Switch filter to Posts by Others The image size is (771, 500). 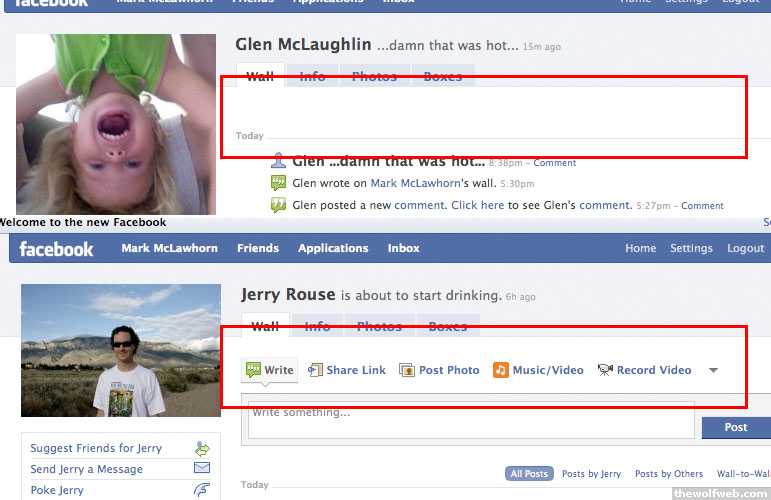click(668, 474)
